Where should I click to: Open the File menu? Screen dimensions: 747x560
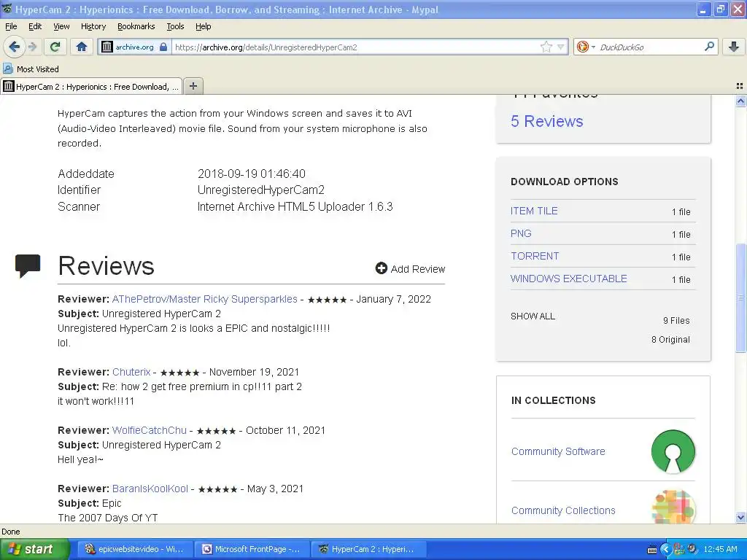point(11,26)
